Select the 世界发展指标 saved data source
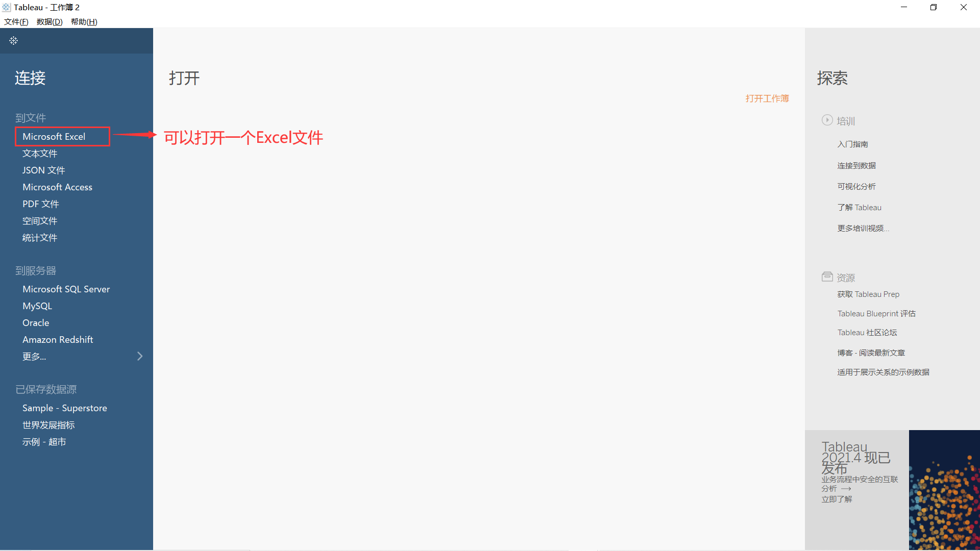980x551 pixels. click(48, 424)
